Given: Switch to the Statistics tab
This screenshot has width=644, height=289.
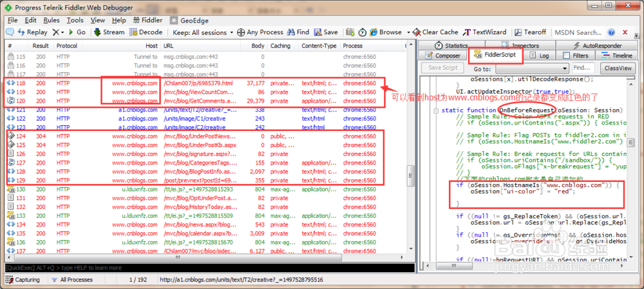Looking at the screenshot, I should [x=451, y=45].
